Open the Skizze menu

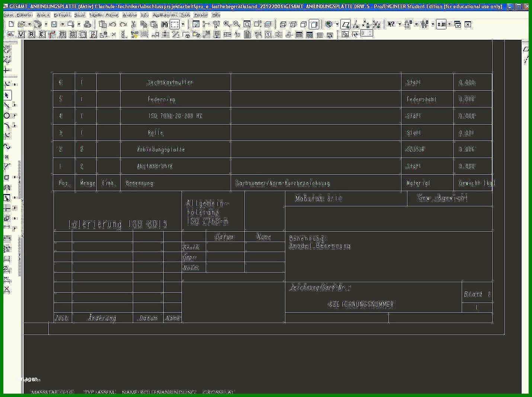(x=79, y=15)
